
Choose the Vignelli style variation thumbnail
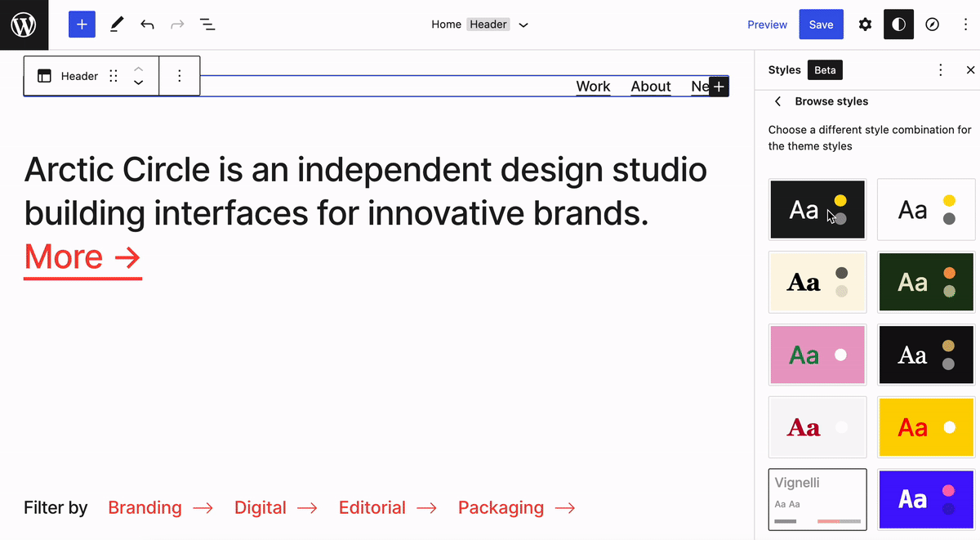coord(817,498)
